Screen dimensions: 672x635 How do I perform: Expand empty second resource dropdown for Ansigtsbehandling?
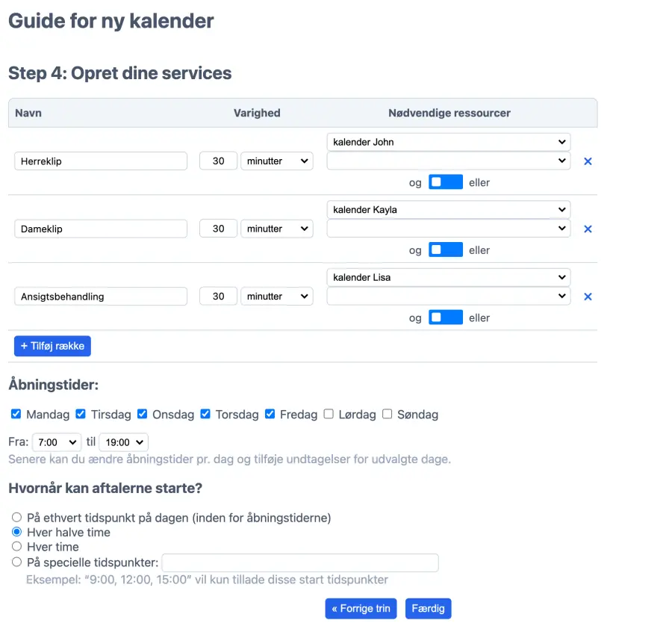[448, 297]
